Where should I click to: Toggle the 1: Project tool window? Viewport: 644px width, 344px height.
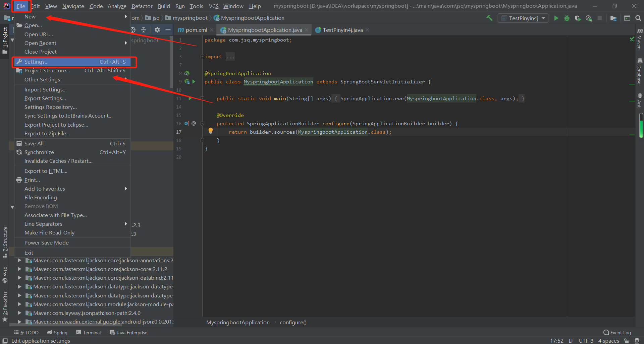[x=5, y=40]
